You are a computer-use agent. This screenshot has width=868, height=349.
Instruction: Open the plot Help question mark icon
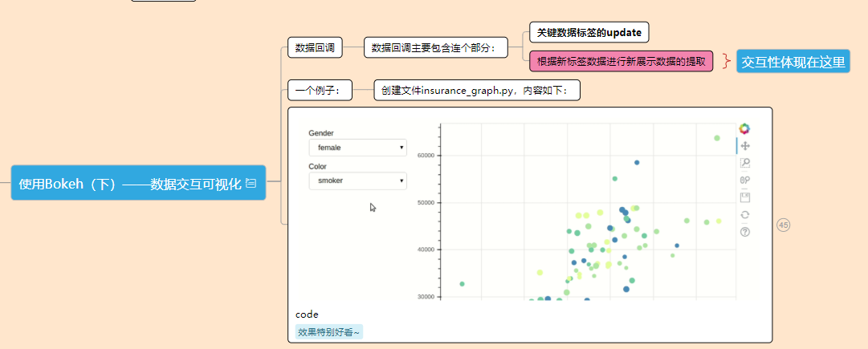click(745, 232)
